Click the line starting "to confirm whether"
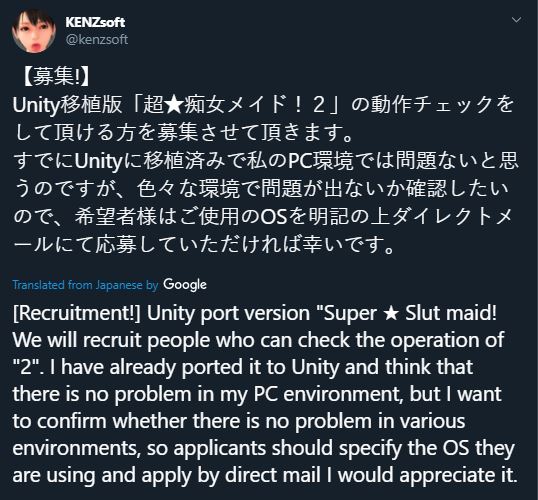 tap(239, 421)
